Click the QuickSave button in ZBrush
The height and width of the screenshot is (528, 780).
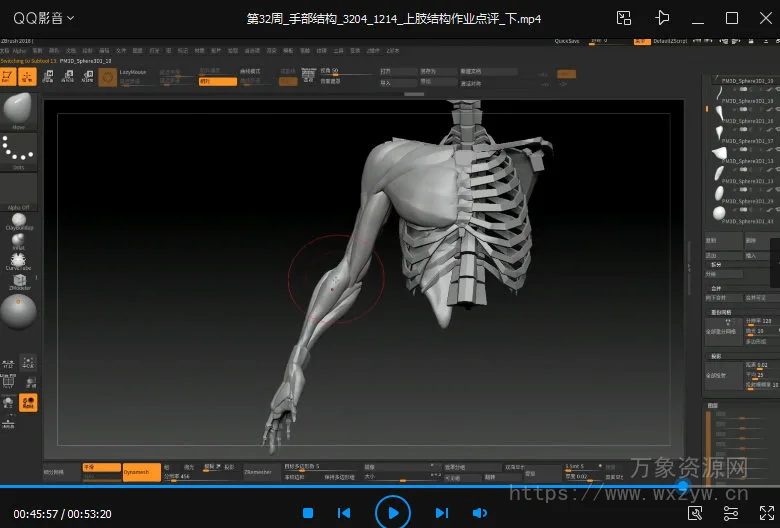tap(567, 41)
